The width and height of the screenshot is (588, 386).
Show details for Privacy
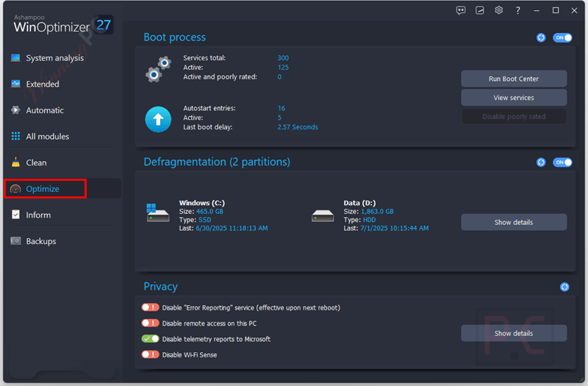(x=514, y=333)
